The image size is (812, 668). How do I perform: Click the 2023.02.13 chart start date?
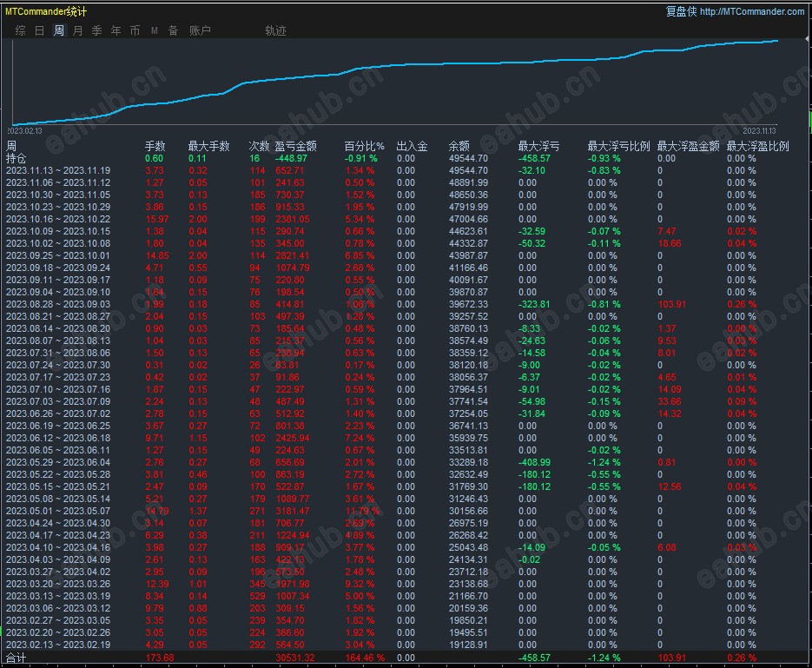24,131
